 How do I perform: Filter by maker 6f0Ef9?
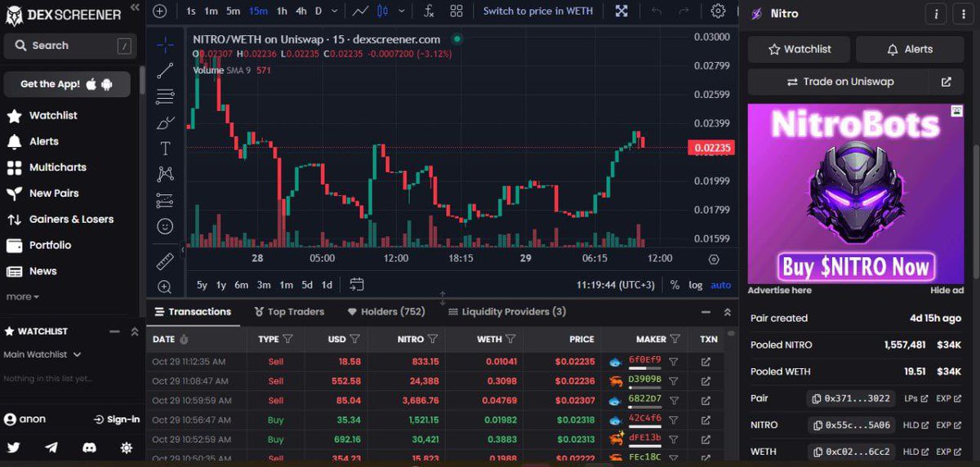click(x=674, y=362)
